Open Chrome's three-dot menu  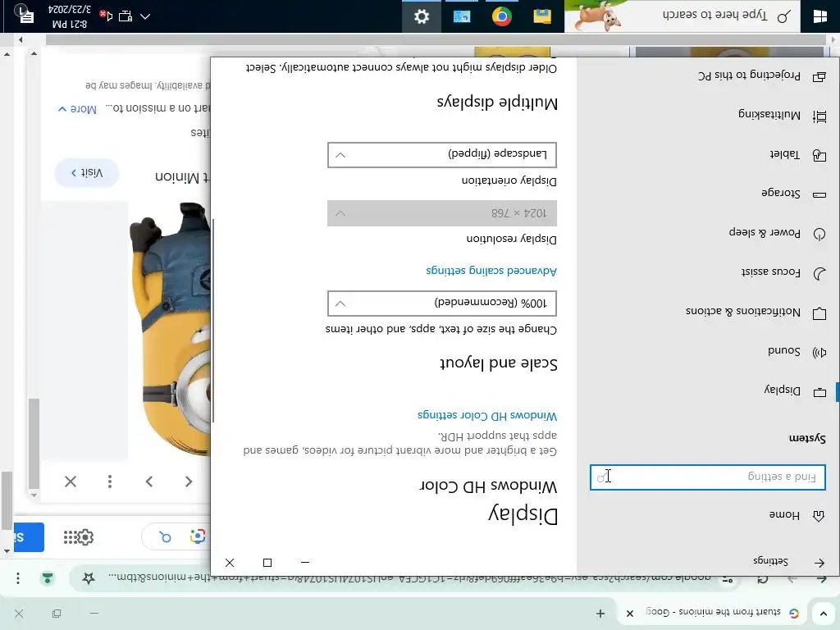(x=18, y=578)
